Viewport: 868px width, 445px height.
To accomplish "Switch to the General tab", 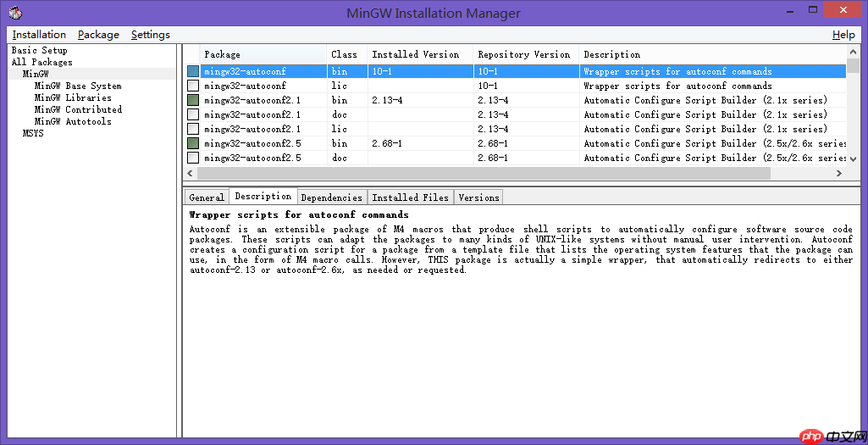I will tap(207, 197).
